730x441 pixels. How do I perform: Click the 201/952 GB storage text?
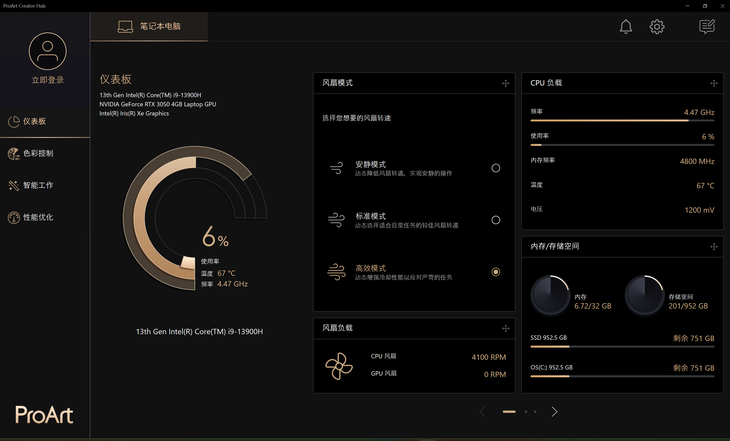pos(688,306)
